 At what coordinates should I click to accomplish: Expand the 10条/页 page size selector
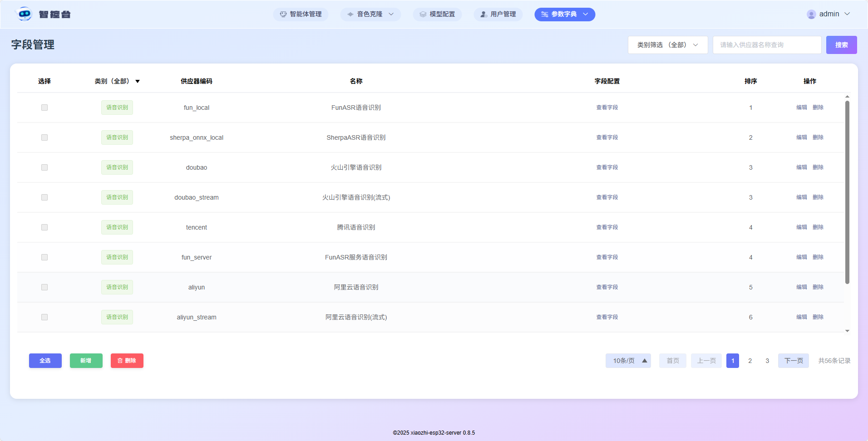[x=628, y=361]
